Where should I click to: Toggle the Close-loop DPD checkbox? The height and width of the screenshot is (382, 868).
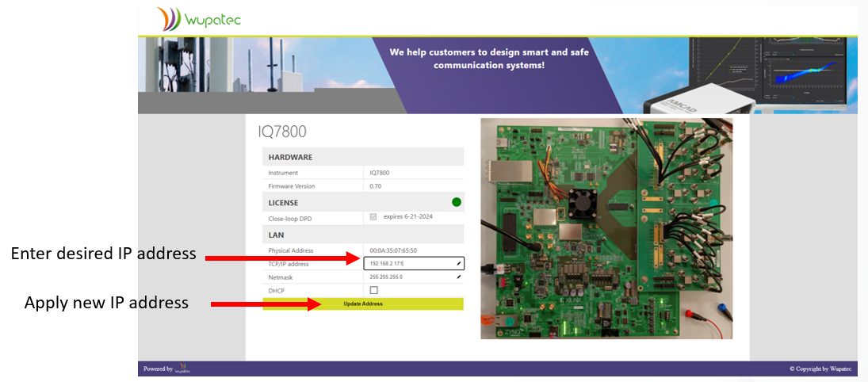pos(373,218)
